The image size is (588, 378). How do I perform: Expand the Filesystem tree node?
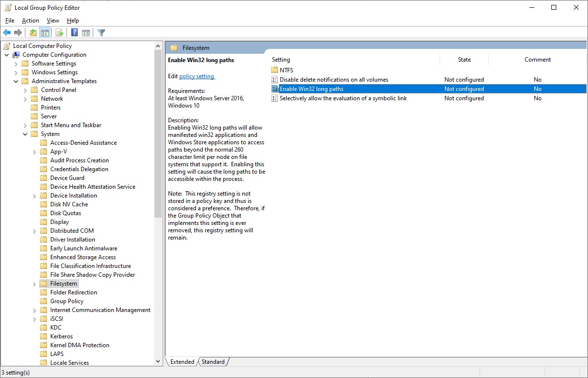tap(35, 284)
